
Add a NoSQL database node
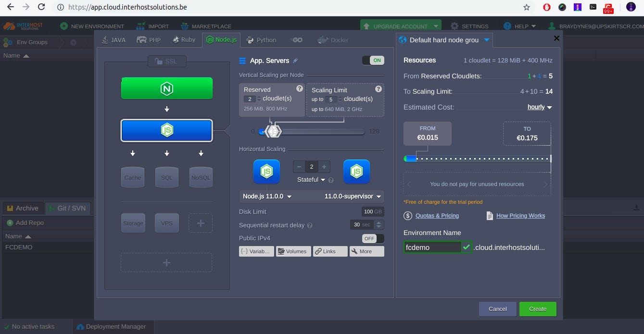pos(201,177)
